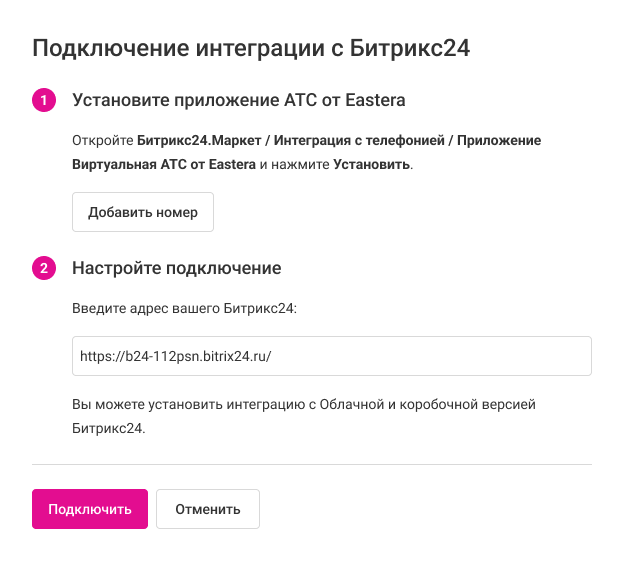This screenshot has width=624, height=561.
Task: Click the word Откройте in the instructions
Action: click(x=102, y=140)
